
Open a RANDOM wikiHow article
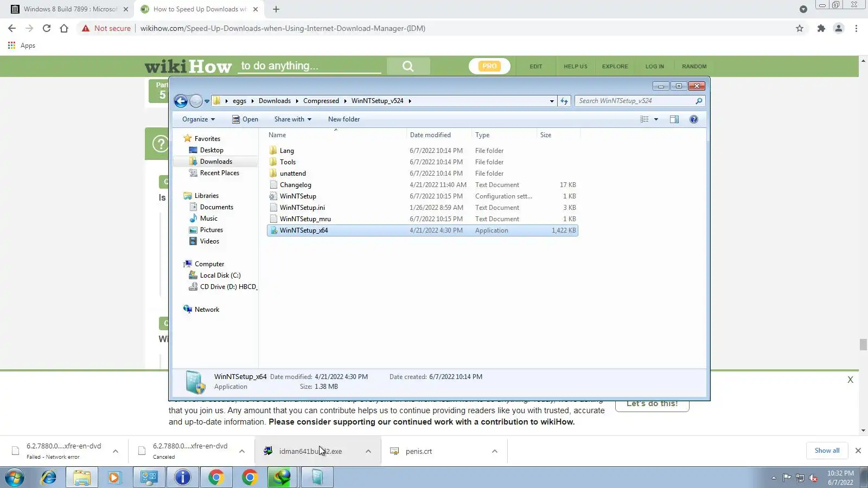(694, 66)
